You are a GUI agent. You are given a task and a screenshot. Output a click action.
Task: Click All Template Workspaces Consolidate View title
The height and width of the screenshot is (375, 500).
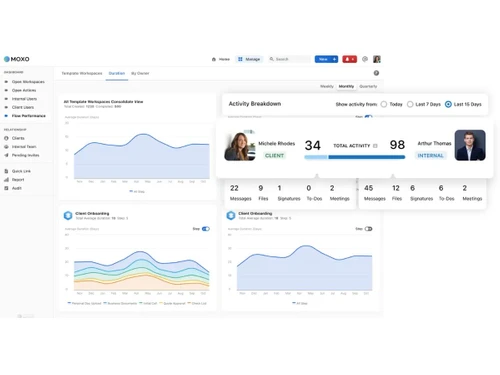[103, 102]
